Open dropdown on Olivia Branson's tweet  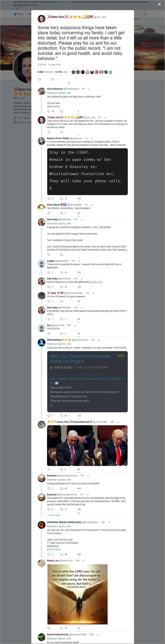[89, 89]
